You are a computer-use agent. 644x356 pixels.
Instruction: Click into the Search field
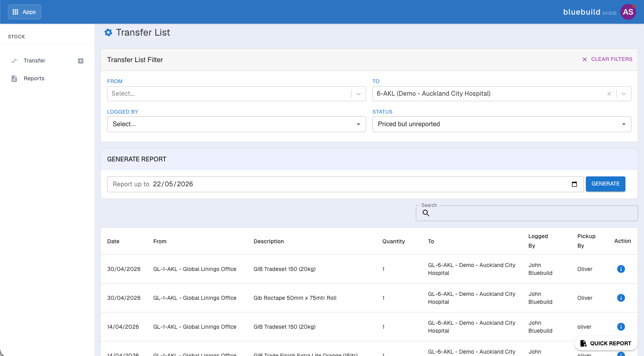click(527, 213)
